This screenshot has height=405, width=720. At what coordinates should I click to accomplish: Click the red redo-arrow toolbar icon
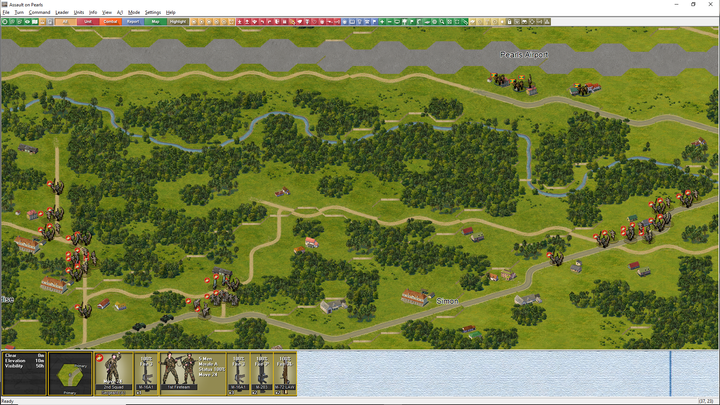(x=269, y=22)
